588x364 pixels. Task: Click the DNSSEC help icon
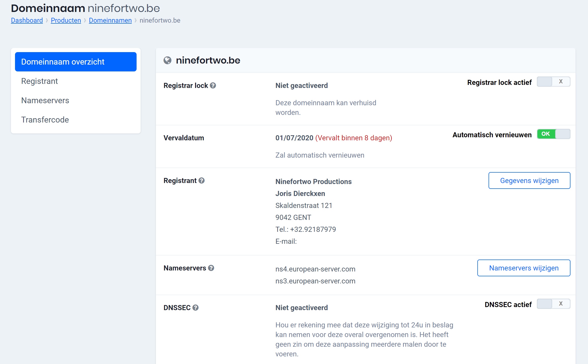point(195,307)
